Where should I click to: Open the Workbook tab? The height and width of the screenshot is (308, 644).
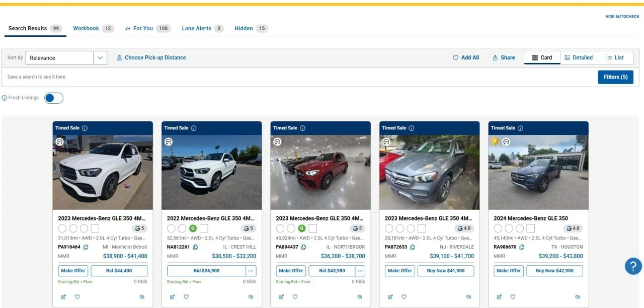[93, 29]
